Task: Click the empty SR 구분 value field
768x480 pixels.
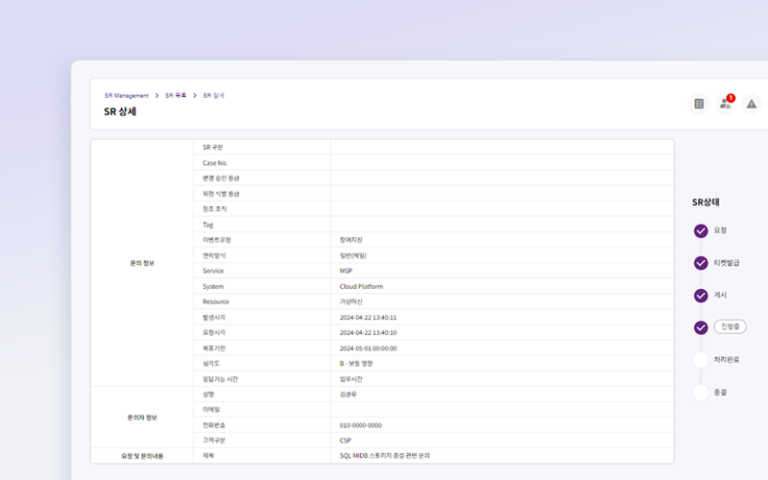Action: click(501, 147)
